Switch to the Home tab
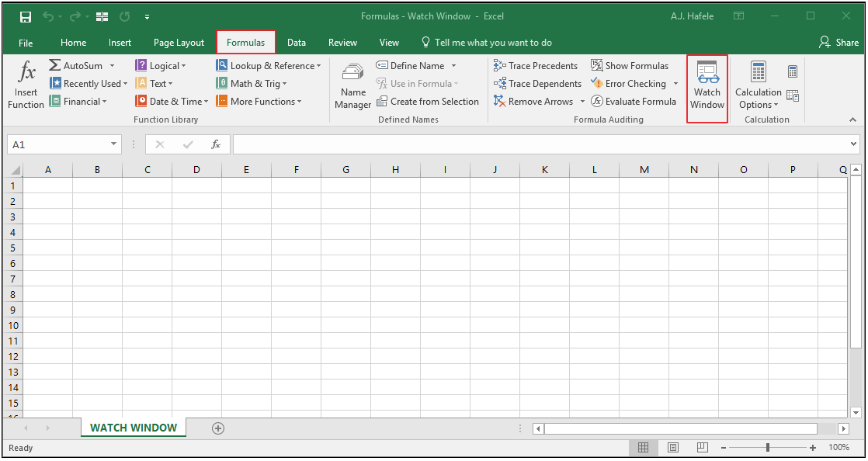868x461 pixels. pos(73,43)
